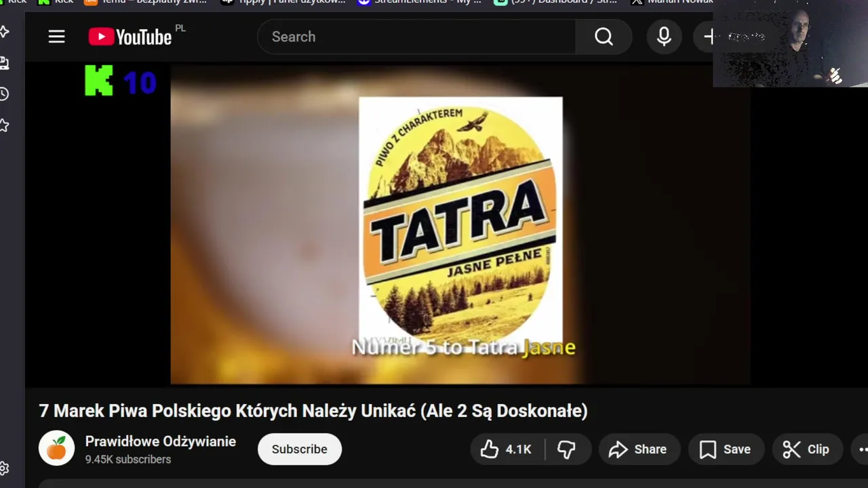Open the YouTube hamburger guide menu
868x488 pixels.
tap(56, 37)
